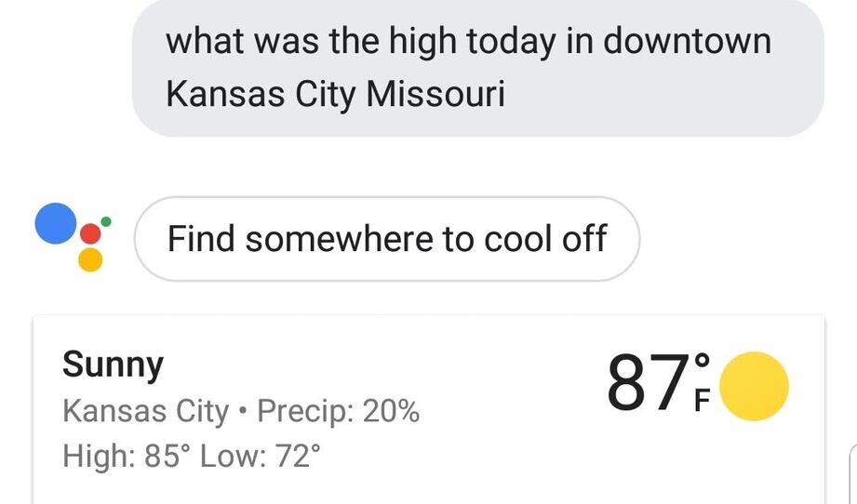Tap the user query message bubble

477,67
